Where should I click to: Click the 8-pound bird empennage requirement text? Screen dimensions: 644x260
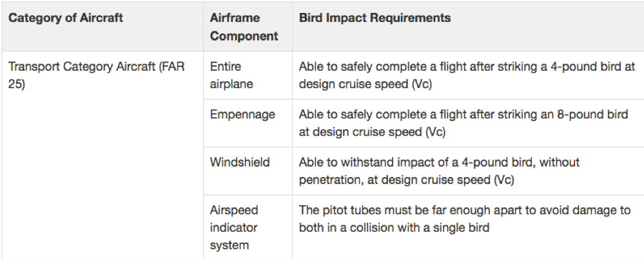point(463,123)
